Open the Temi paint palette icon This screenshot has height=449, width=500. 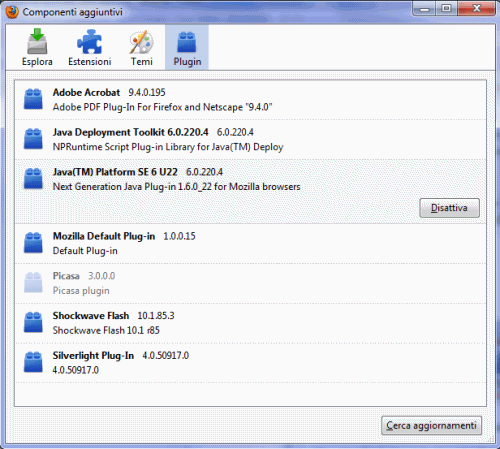[x=141, y=42]
